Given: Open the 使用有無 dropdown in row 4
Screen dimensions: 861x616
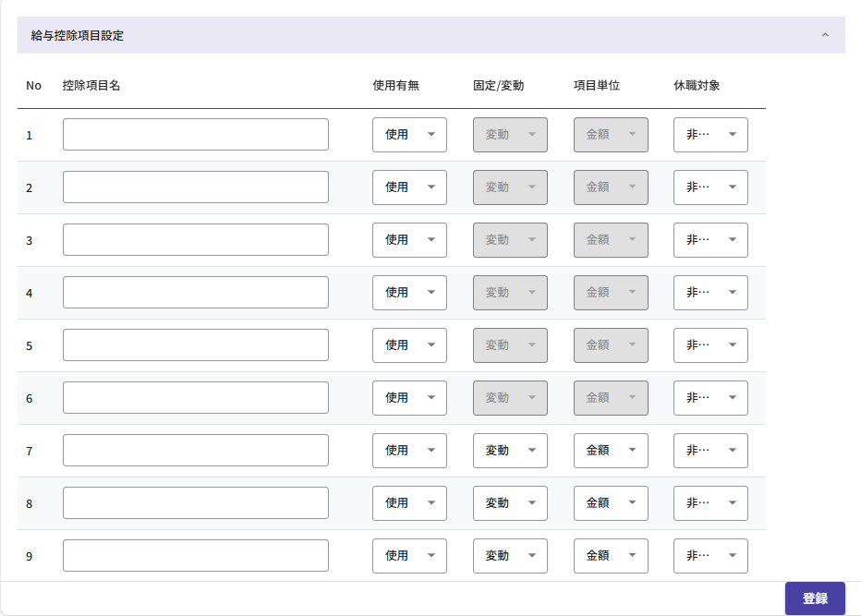Looking at the screenshot, I should point(409,293).
